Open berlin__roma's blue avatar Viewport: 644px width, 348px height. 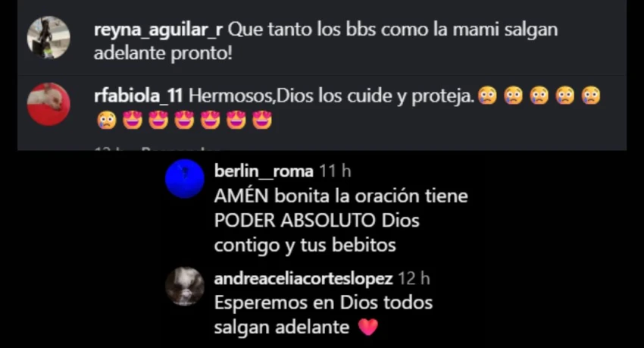point(184,179)
